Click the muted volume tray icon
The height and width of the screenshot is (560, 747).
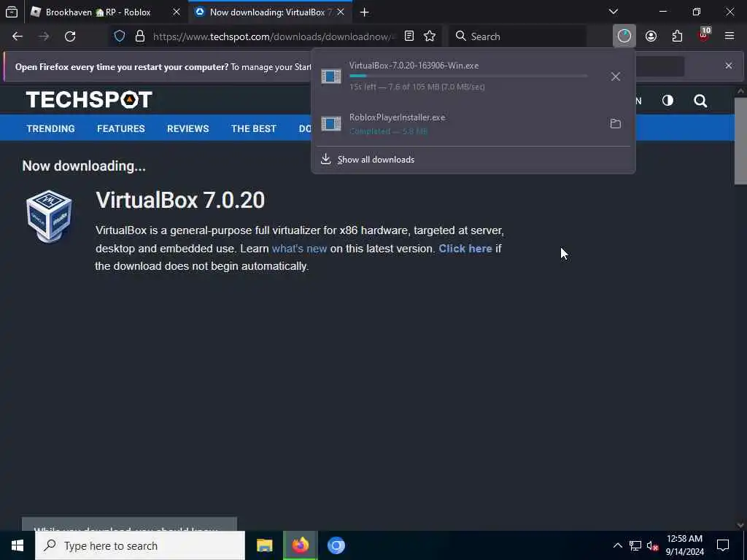point(652,545)
